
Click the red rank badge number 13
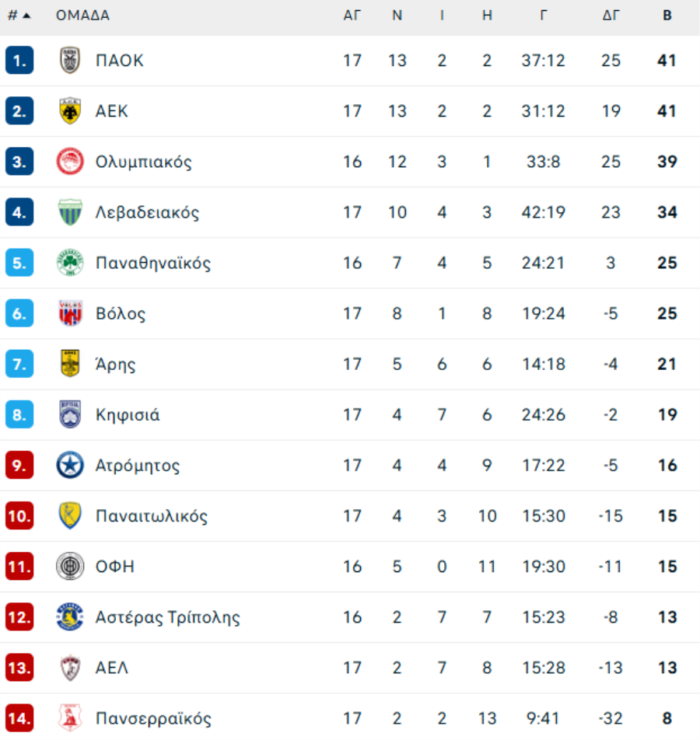pyautogui.click(x=19, y=668)
